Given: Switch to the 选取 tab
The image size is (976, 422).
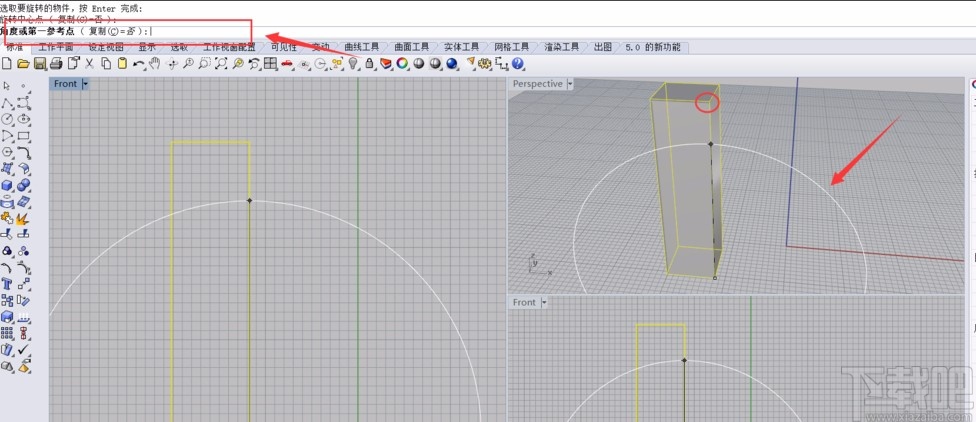Looking at the screenshot, I should tap(179, 47).
